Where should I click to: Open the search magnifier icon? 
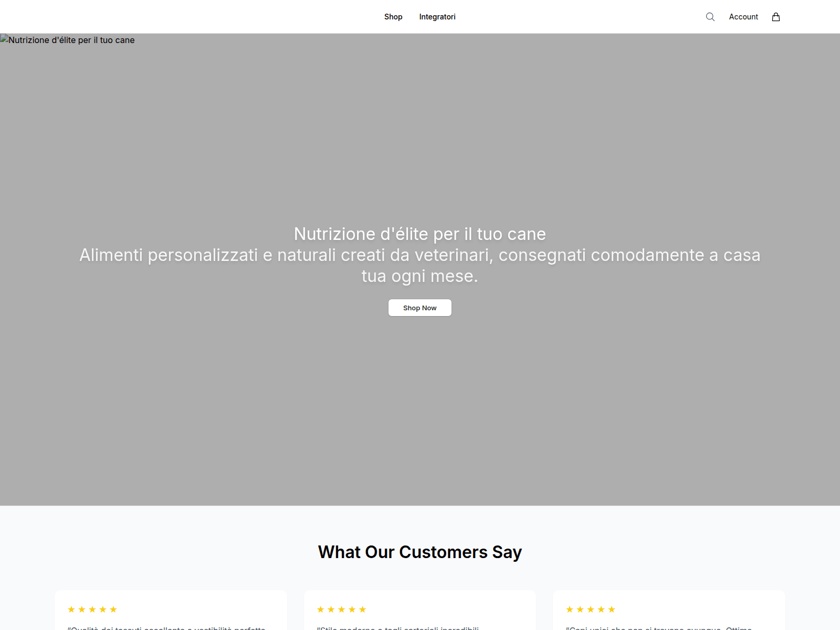pos(710,17)
